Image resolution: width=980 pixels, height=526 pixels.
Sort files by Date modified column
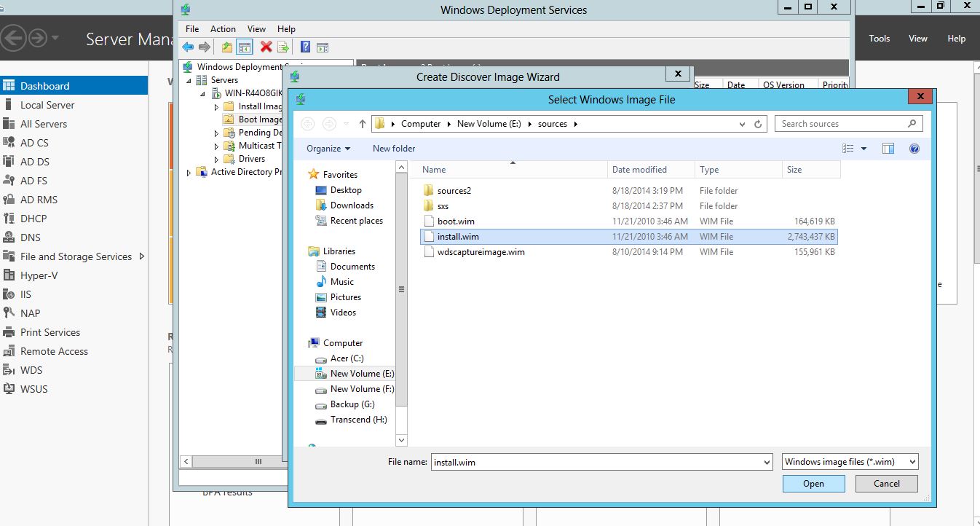[x=651, y=170]
